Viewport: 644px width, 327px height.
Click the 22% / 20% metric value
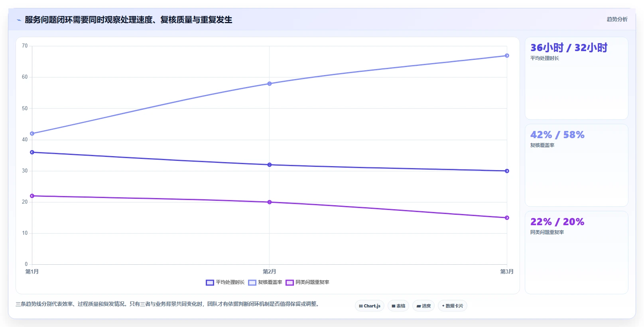pos(557,222)
